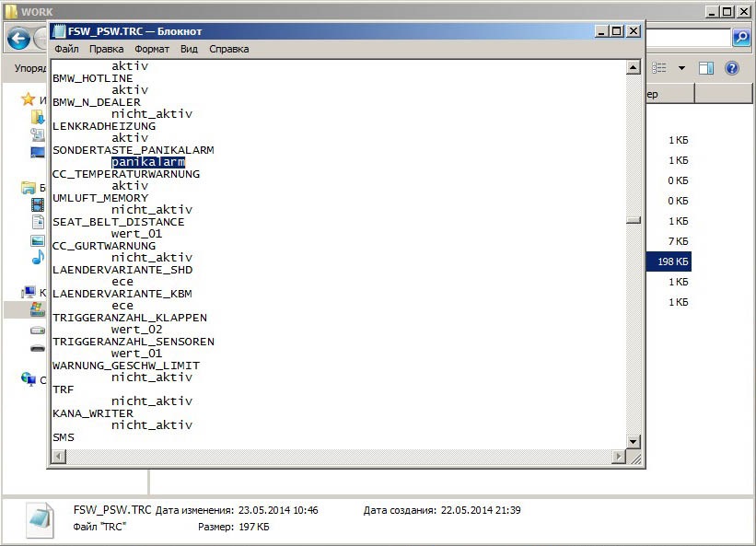Click the Computer icon in sidebar
Screen dimensions: 756x546
[x=29, y=292]
